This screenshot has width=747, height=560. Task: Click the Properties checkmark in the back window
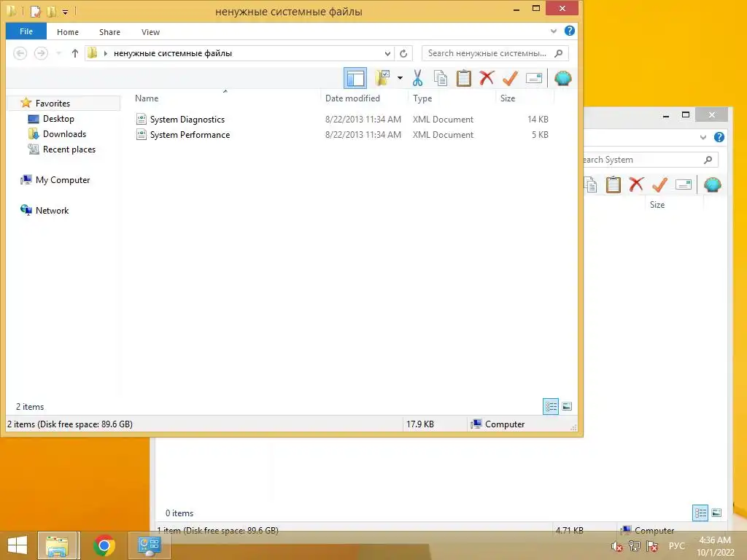click(x=659, y=184)
